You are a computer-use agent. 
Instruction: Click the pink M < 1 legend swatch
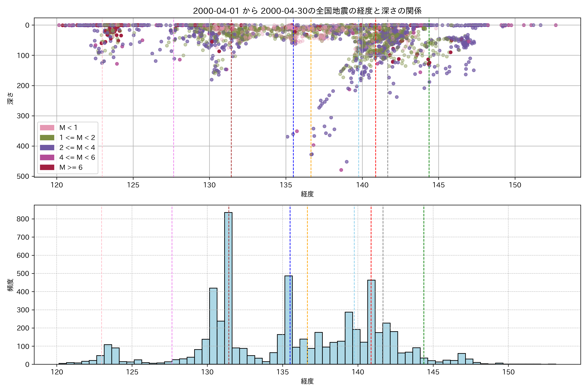[x=47, y=128]
